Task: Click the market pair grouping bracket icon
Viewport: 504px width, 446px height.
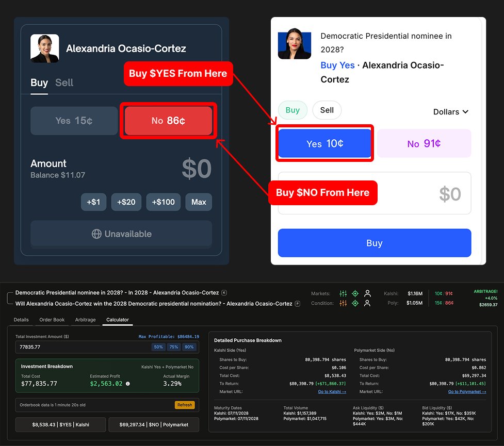Action: [10, 298]
